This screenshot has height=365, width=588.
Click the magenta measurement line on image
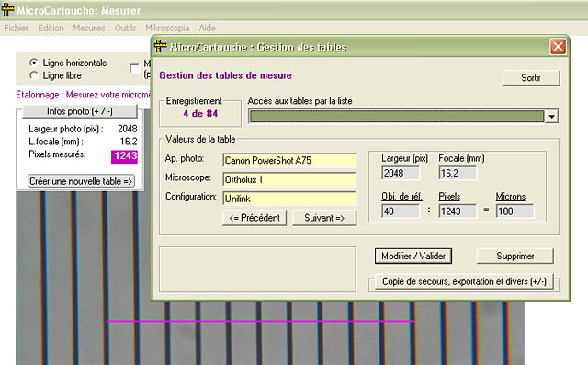(x=261, y=321)
